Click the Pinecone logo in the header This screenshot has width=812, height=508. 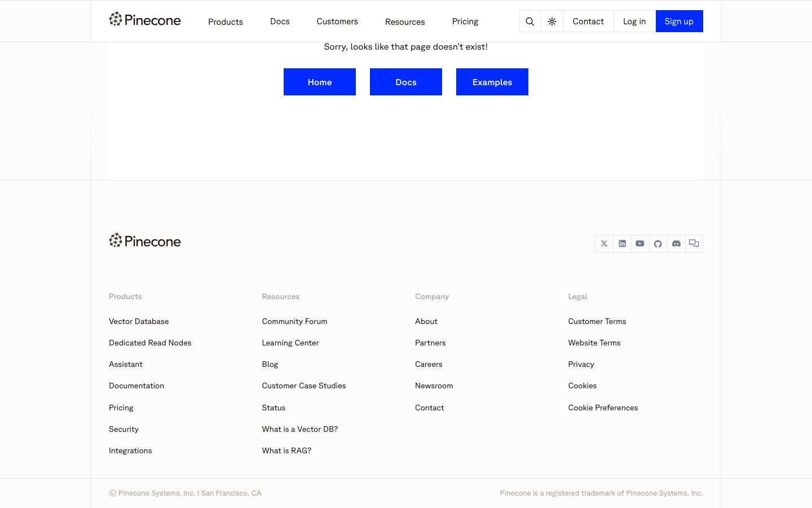point(145,20)
